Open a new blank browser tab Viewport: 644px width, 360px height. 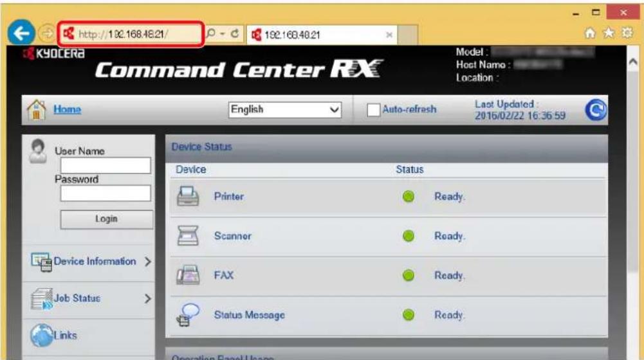(x=407, y=35)
